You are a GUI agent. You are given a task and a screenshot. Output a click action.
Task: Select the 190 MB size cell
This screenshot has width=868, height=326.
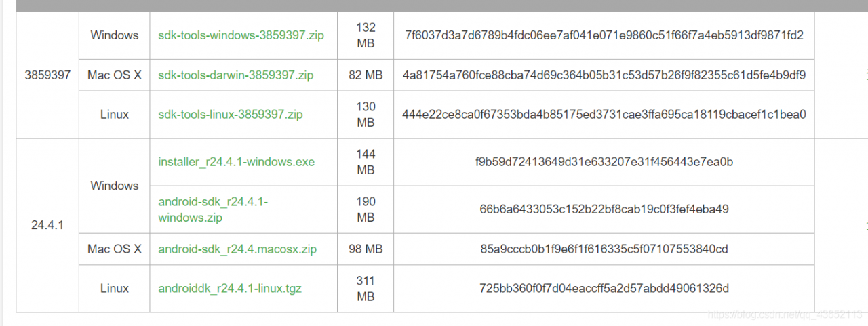pos(366,209)
